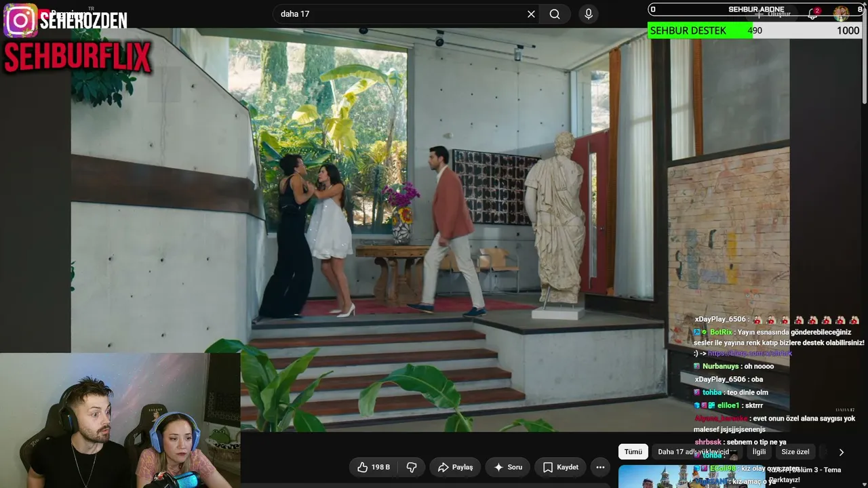
Task: Click the BotRix chat link
Action: [750, 354]
